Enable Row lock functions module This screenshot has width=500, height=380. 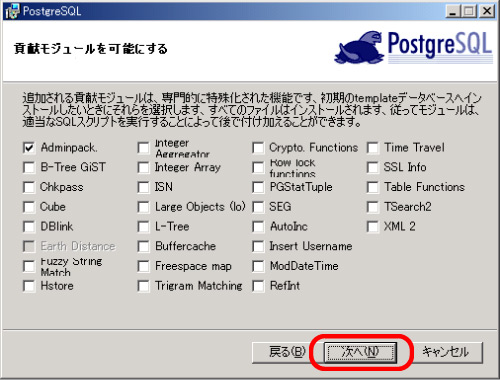tap(258, 167)
